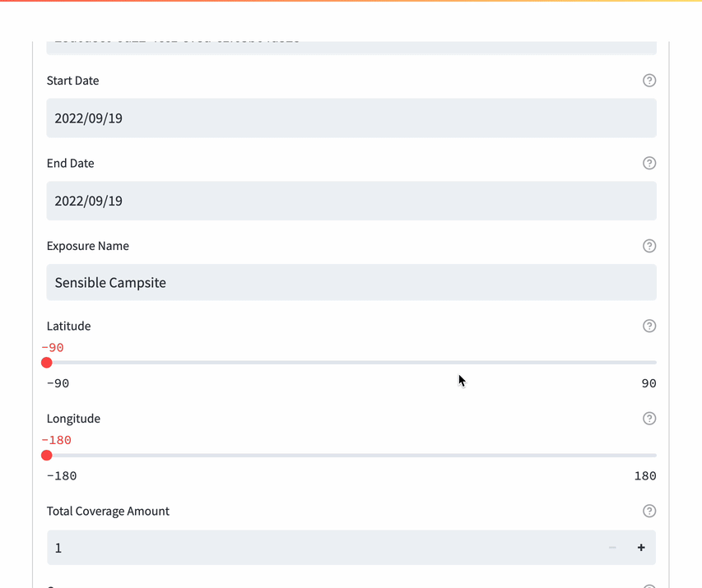
Task: Click the Total Coverage Amount label text
Action: point(108,511)
